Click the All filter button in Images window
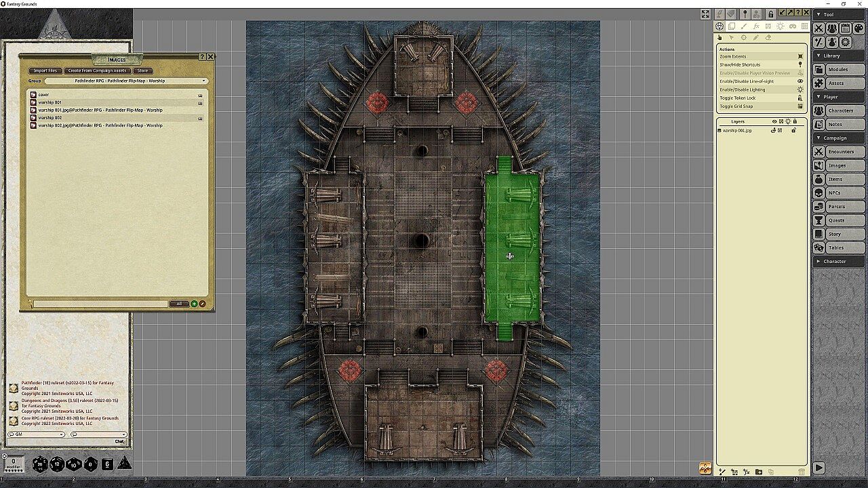 click(x=179, y=304)
